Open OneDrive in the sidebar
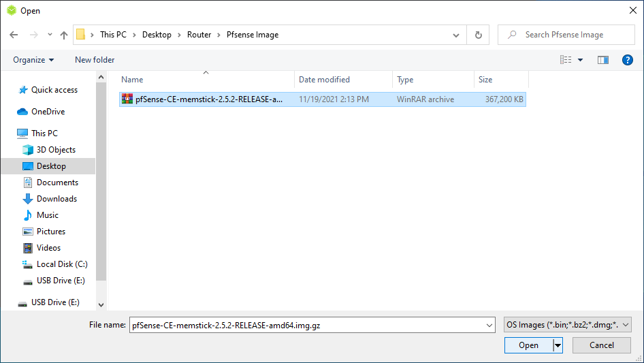Screen dimensions: 644x363 tap(48, 112)
